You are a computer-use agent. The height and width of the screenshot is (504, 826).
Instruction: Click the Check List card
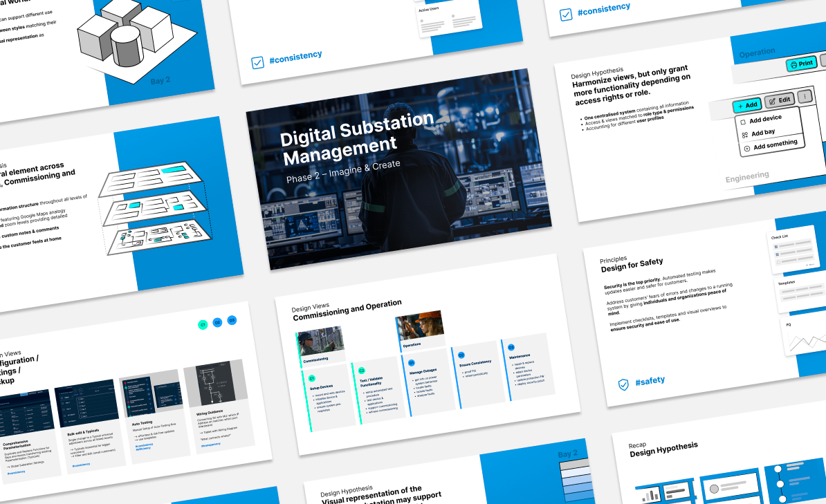point(795,249)
